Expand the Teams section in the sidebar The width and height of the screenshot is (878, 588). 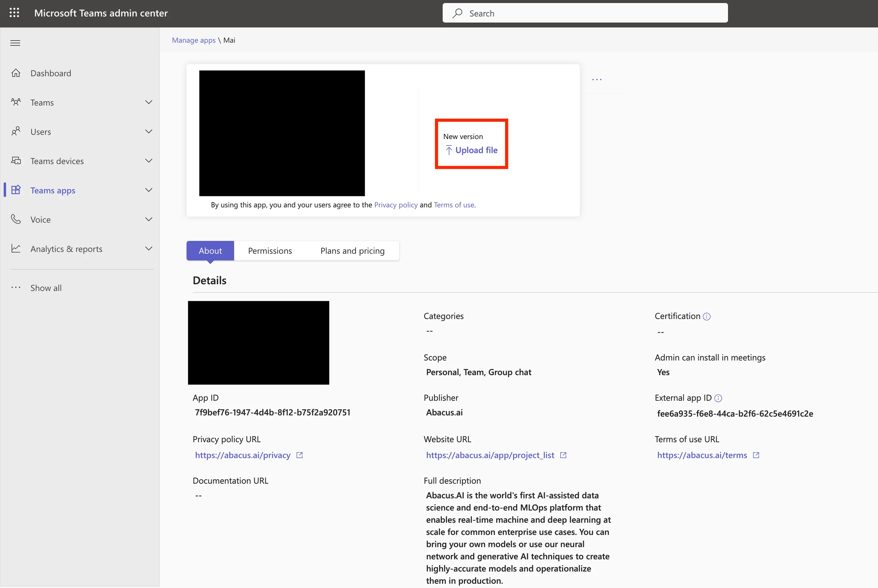tap(148, 102)
